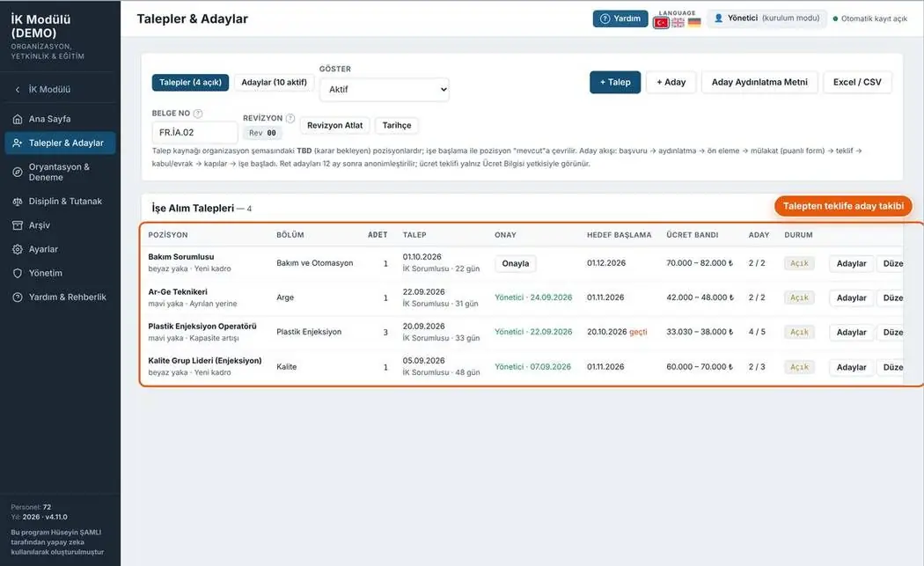Open Adaylar for Bakım Sorumlusu row
Screen dimensions: 924x566
coord(852,263)
